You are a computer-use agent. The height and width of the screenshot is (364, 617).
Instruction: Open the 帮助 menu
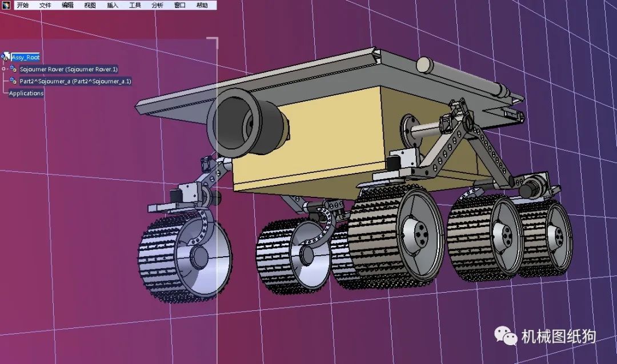(202, 5)
